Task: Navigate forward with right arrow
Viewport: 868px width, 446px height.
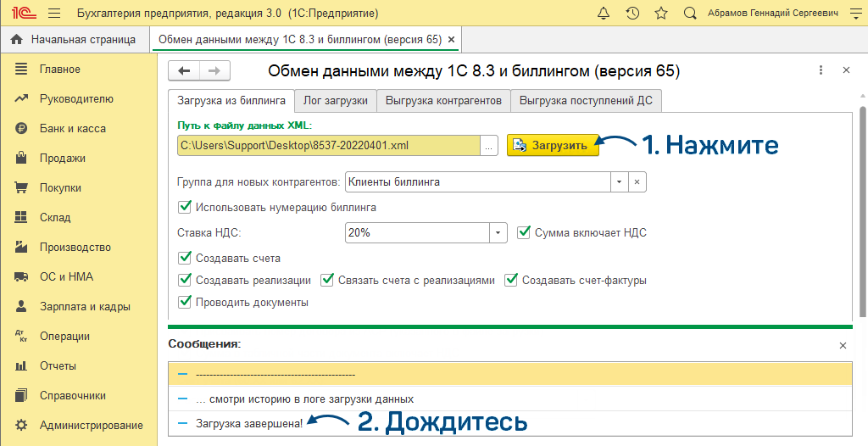Action: pos(214,70)
